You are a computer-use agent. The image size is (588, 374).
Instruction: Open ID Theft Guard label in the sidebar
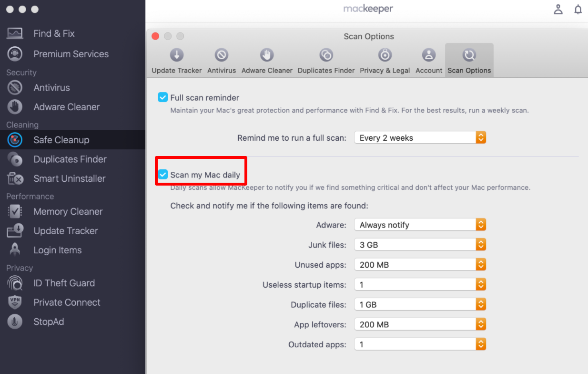(64, 283)
